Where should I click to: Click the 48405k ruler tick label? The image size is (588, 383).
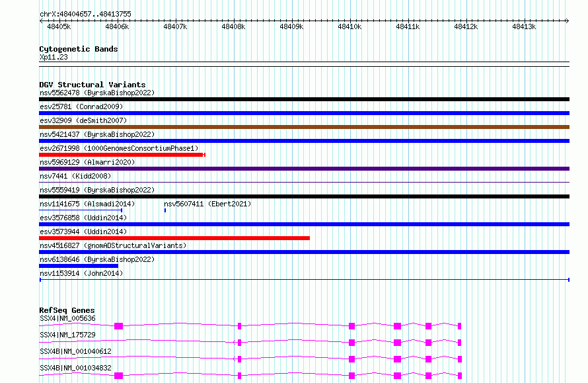(x=59, y=26)
